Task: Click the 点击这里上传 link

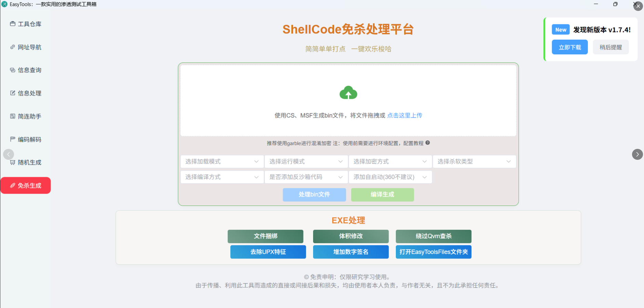Action: 405,115
